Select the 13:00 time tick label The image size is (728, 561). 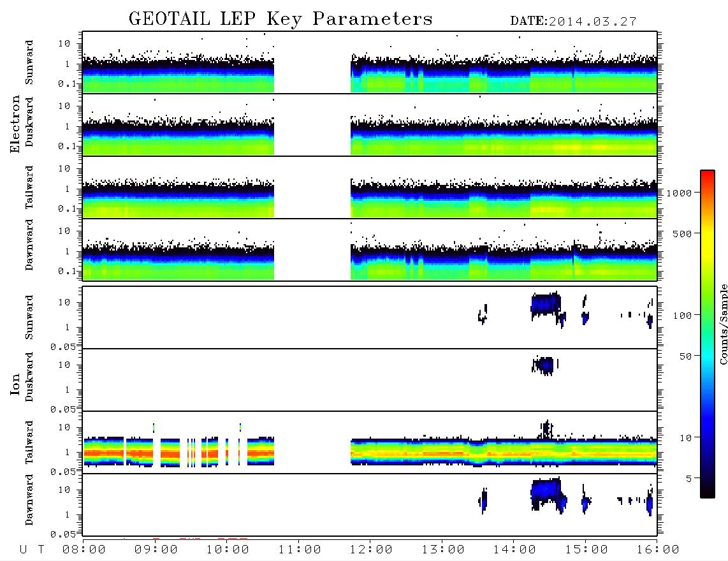tap(443, 550)
